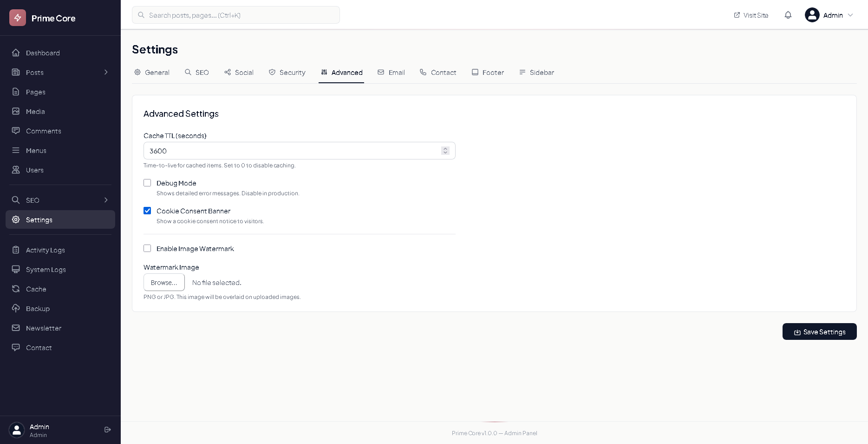868x444 pixels.
Task: Click the notification bell icon
Action: (788, 15)
